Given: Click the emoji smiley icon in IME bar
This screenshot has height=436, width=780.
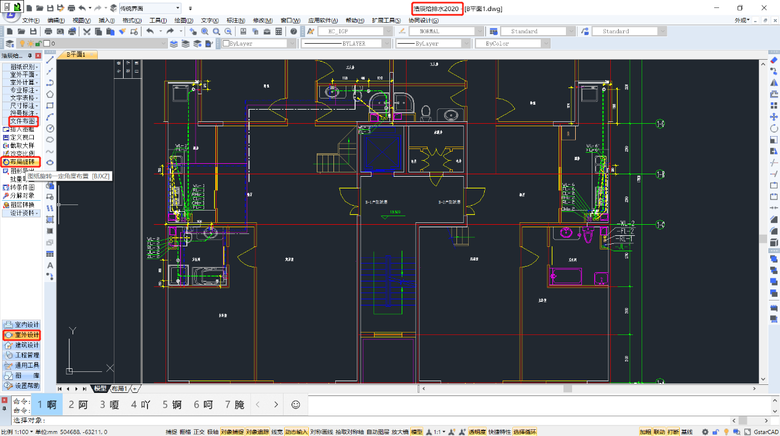Looking at the screenshot, I should pyautogui.click(x=295, y=404).
